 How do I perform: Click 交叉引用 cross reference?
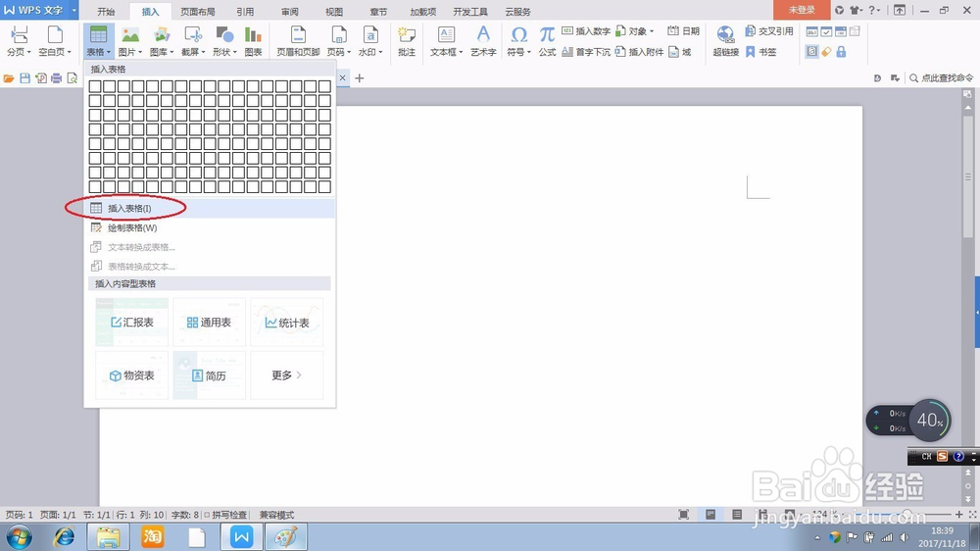(x=769, y=30)
